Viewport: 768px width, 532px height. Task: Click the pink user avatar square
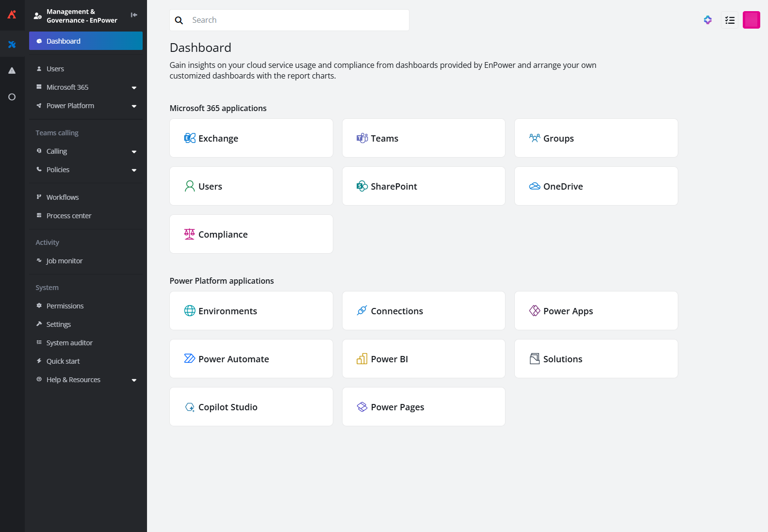point(751,20)
